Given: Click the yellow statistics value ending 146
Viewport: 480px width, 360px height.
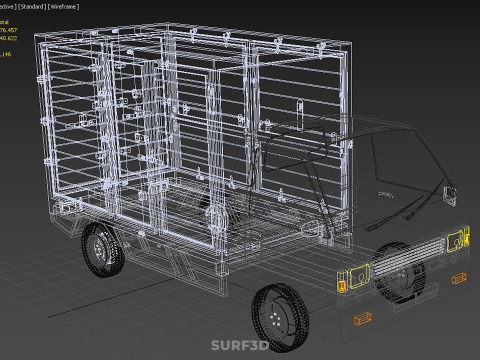Looking at the screenshot, I should click(6, 54).
